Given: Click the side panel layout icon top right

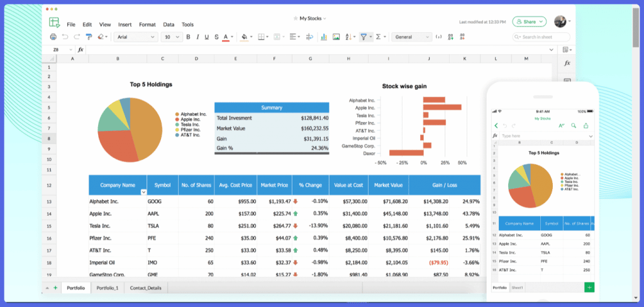Looking at the screenshot, I should [x=566, y=50].
